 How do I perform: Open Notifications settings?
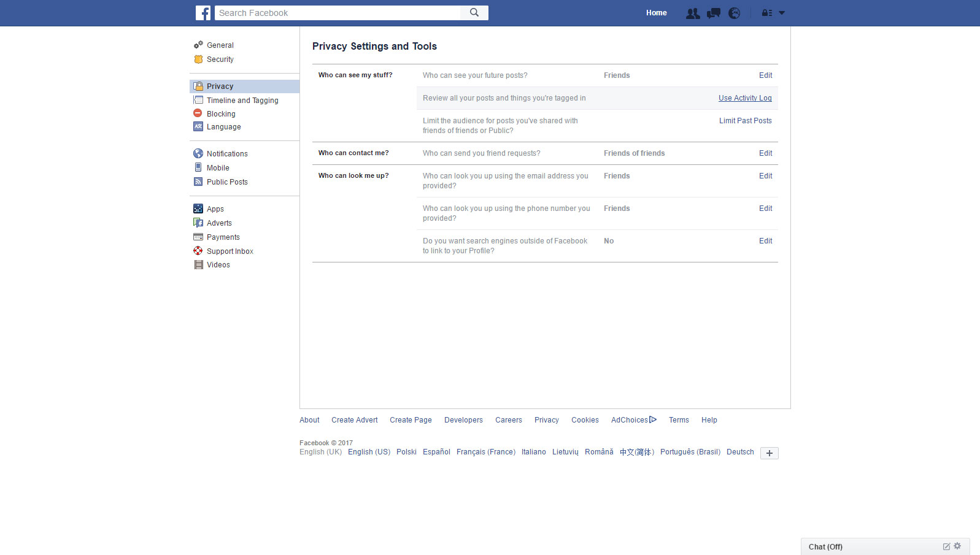tap(227, 154)
